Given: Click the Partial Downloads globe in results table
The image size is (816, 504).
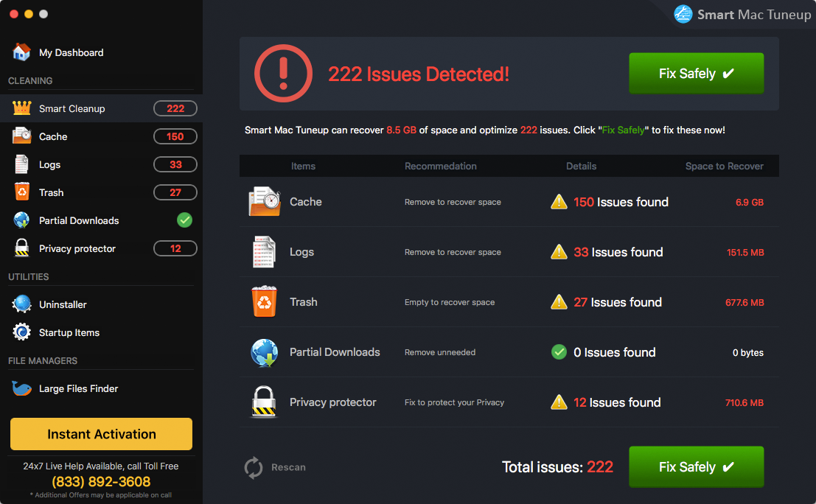Looking at the screenshot, I should (x=265, y=352).
